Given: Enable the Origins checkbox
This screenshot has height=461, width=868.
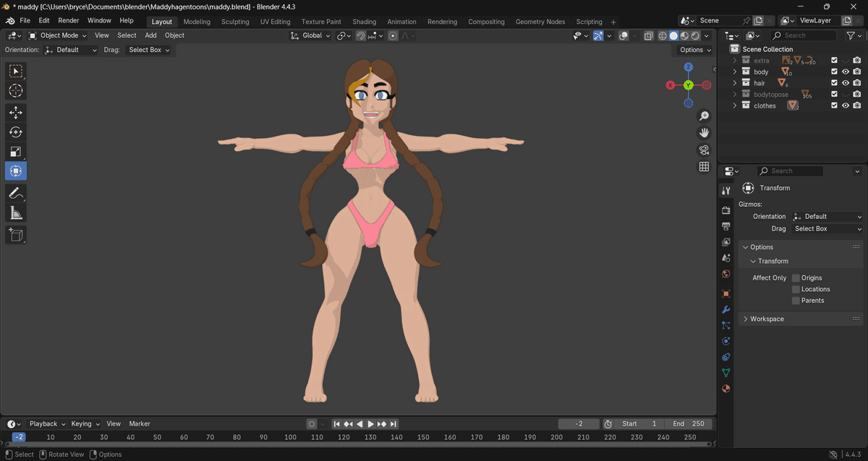Looking at the screenshot, I should tap(796, 278).
